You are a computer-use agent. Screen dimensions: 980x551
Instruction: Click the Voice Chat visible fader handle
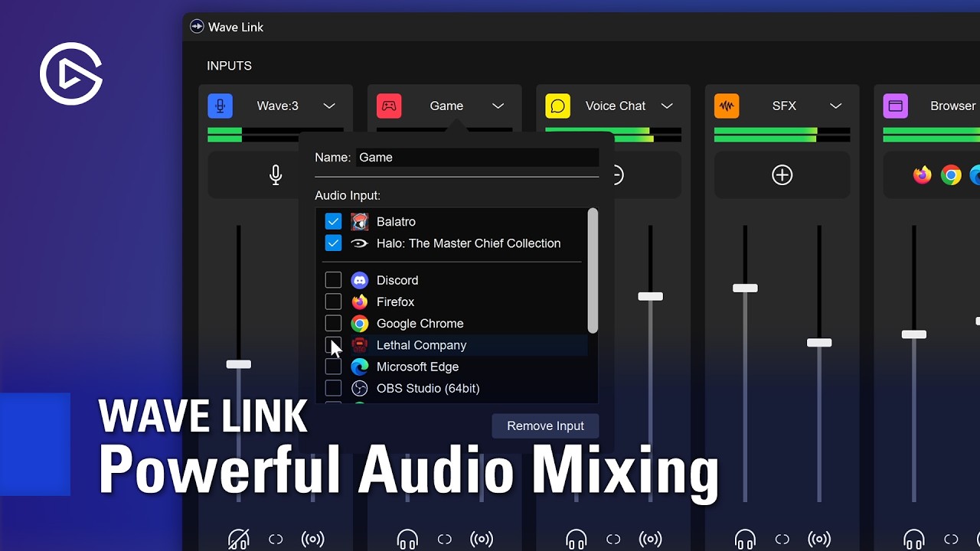coord(651,296)
